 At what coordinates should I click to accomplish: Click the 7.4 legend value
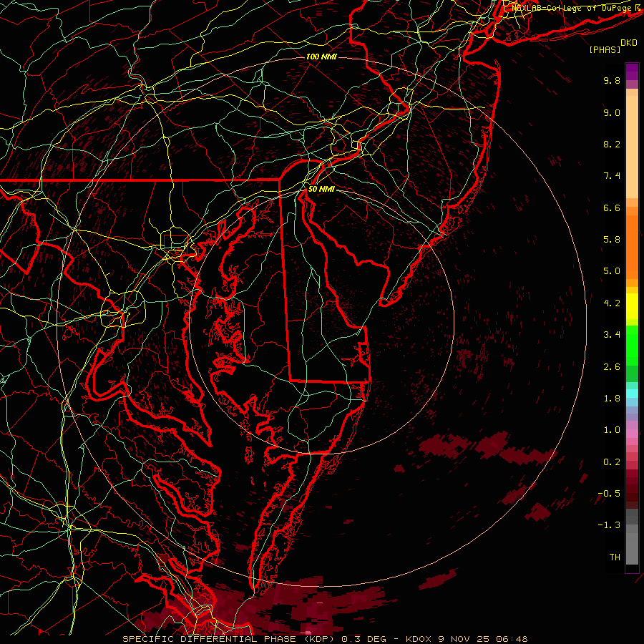[x=612, y=176]
